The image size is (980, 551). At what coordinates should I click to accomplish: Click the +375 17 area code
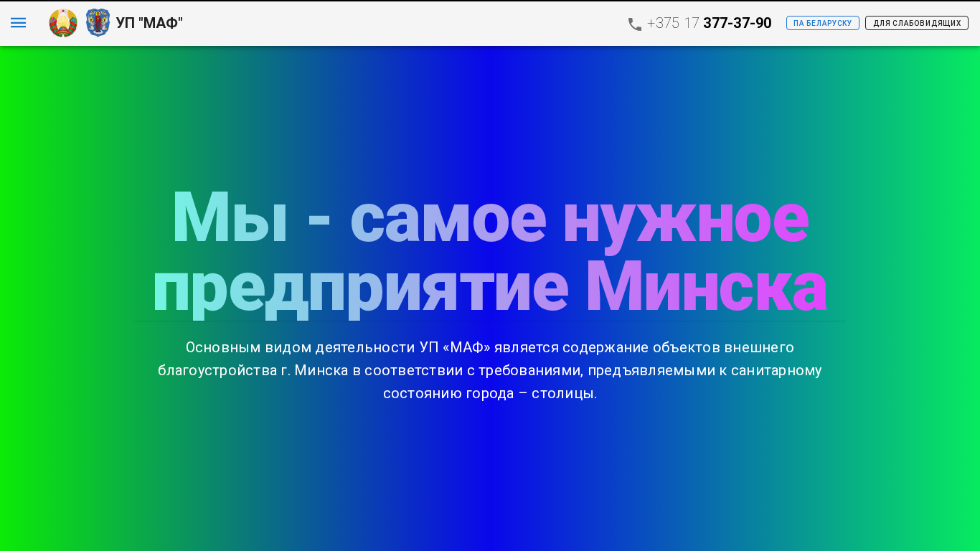pyautogui.click(x=672, y=23)
